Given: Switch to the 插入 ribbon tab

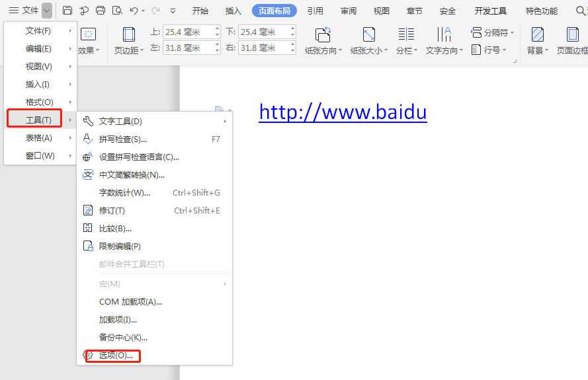Looking at the screenshot, I should [233, 11].
